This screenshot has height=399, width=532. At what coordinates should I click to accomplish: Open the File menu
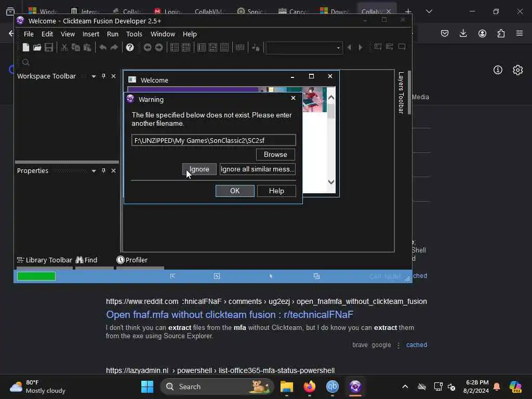pos(29,34)
